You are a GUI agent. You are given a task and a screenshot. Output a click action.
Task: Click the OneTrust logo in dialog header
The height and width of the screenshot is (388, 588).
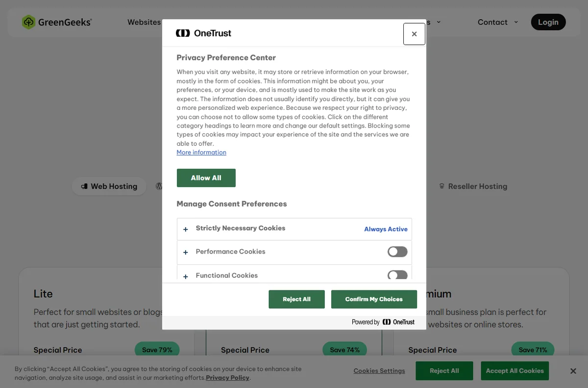[x=203, y=33]
